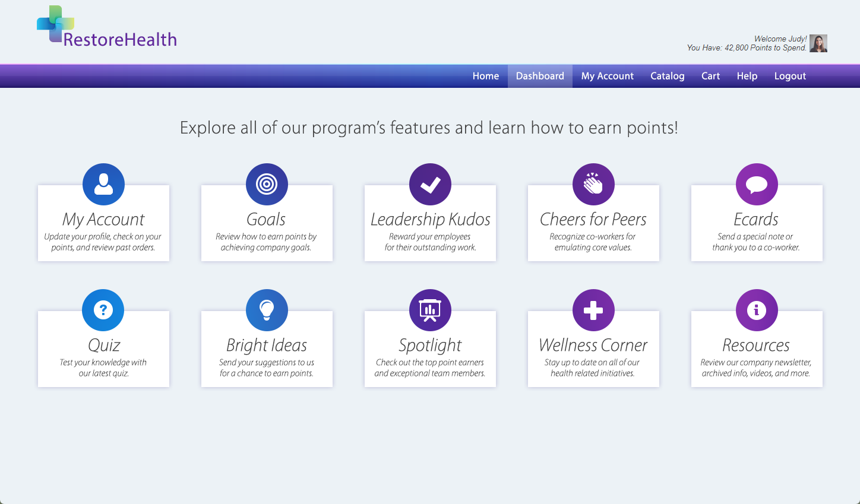Open the Help section
The height and width of the screenshot is (504, 860).
(x=747, y=75)
